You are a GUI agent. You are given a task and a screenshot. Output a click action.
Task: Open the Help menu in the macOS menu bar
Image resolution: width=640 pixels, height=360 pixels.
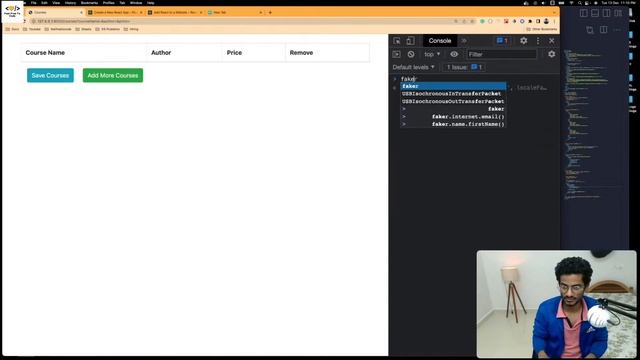[151, 3]
